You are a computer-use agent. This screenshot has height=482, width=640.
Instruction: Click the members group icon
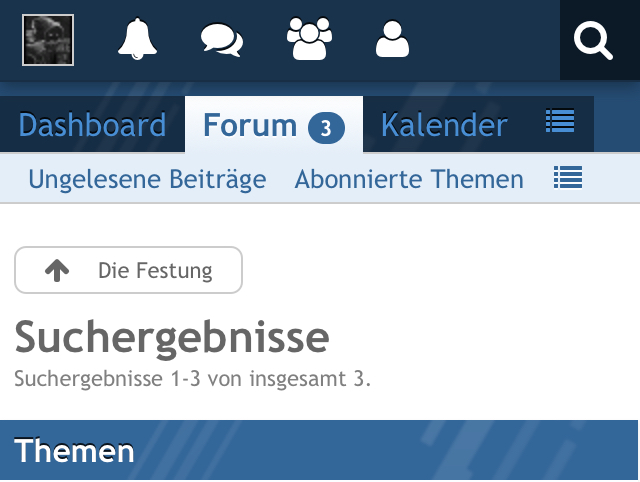308,40
